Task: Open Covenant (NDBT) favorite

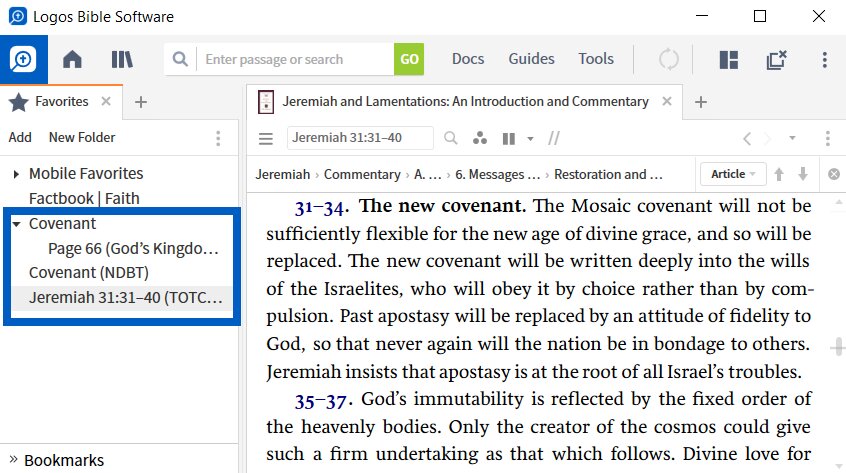Action: pyautogui.click(x=88, y=273)
